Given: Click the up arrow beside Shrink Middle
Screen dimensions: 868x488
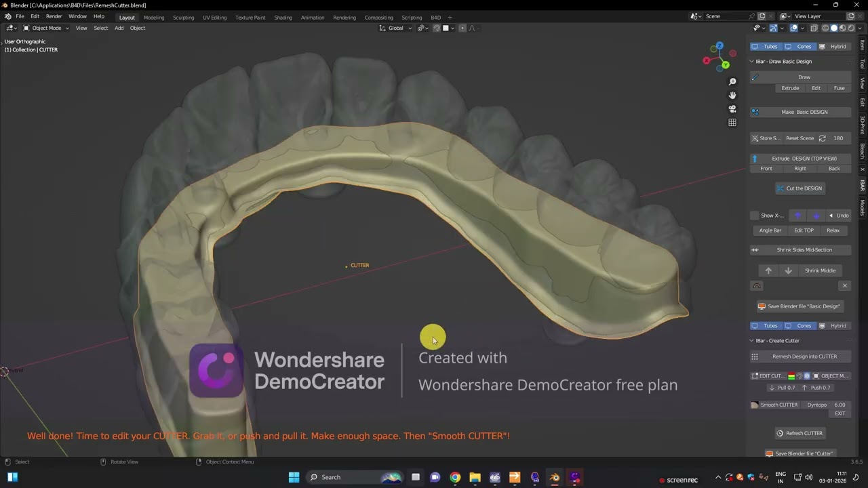Looking at the screenshot, I should 768,270.
